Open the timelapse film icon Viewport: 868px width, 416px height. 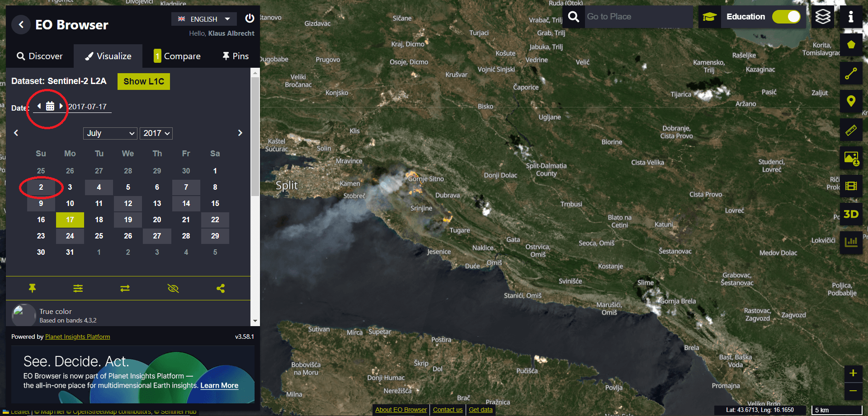851,186
